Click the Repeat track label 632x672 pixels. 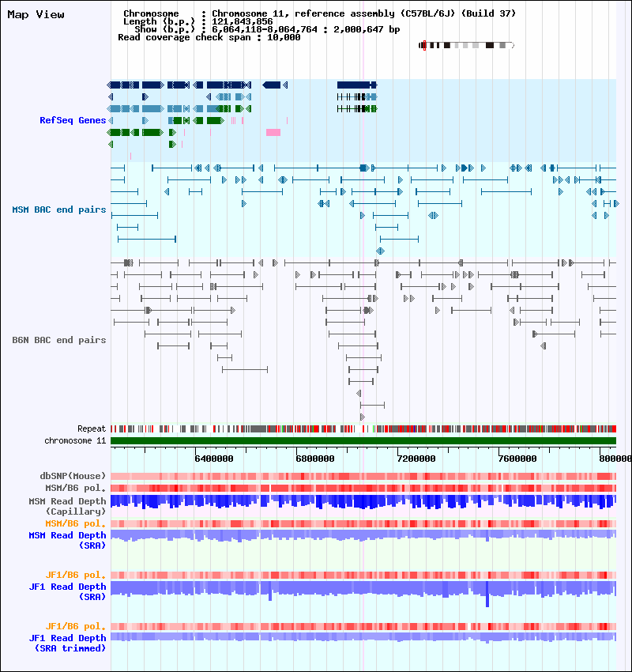(x=92, y=428)
